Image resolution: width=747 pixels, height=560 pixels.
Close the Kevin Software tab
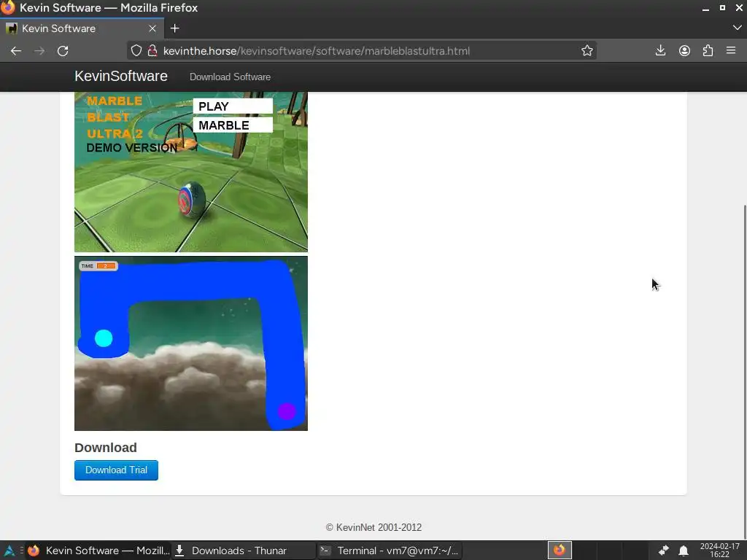pos(152,28)
